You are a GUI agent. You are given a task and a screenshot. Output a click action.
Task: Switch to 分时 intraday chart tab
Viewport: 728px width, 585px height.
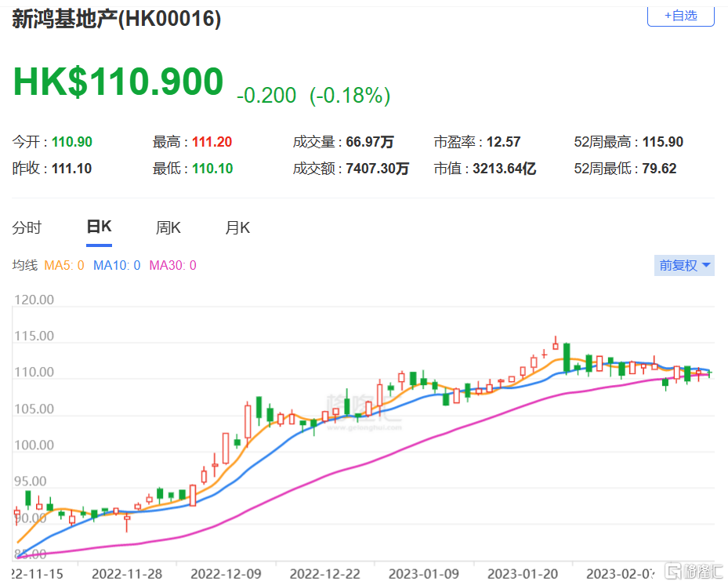[27, 227]
